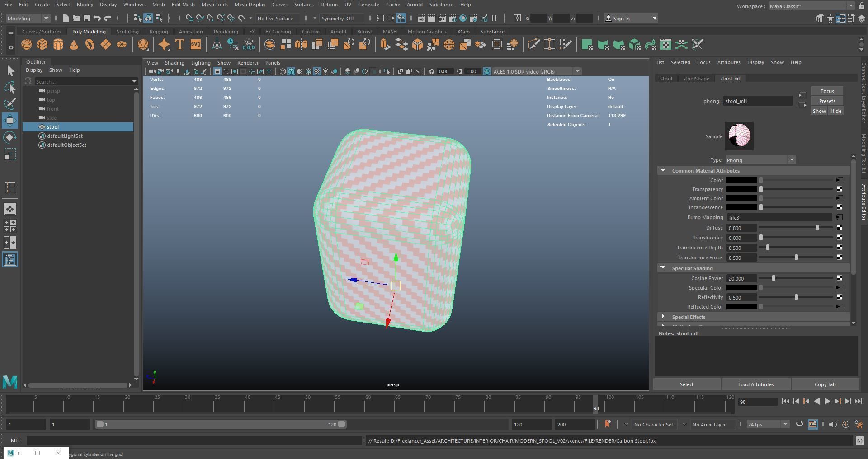
Task: Open the Symmetry Off dropdown
Action: click(341, 18)
